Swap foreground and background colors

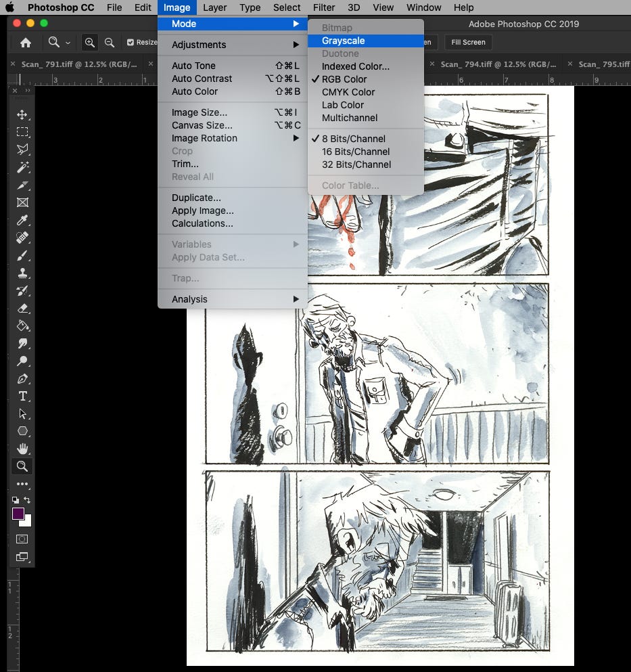(x=27, y=499)
